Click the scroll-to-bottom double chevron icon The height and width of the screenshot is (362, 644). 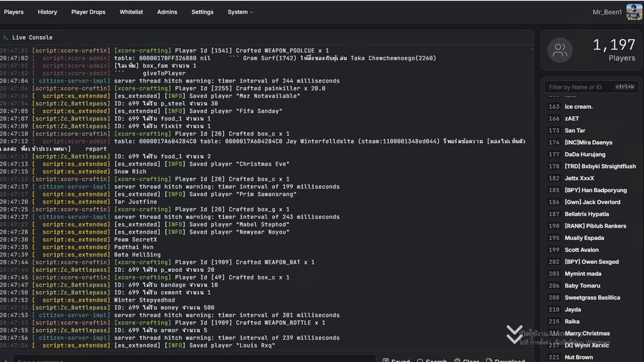point(515,334)
